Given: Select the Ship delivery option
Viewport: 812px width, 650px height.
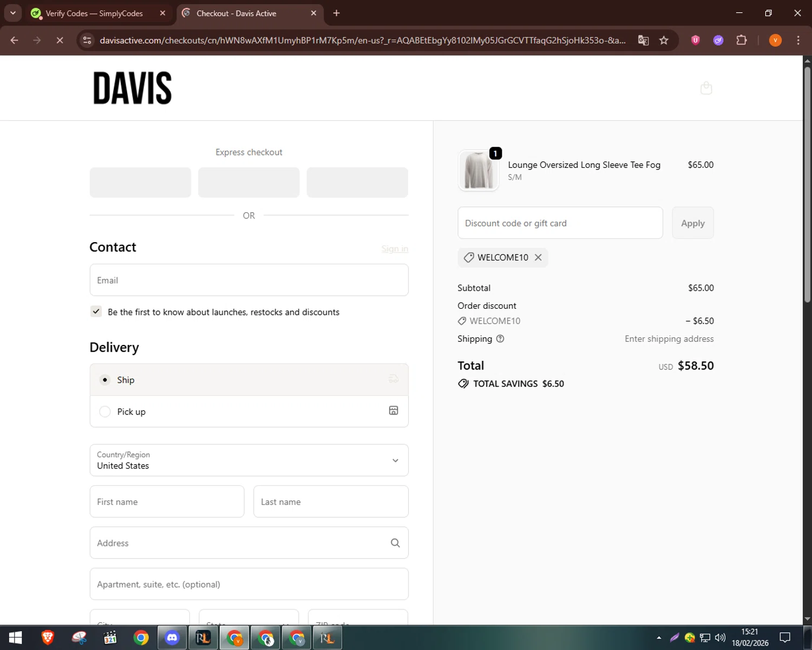Looking at the screenshot, I should click(x=249, y=380).
